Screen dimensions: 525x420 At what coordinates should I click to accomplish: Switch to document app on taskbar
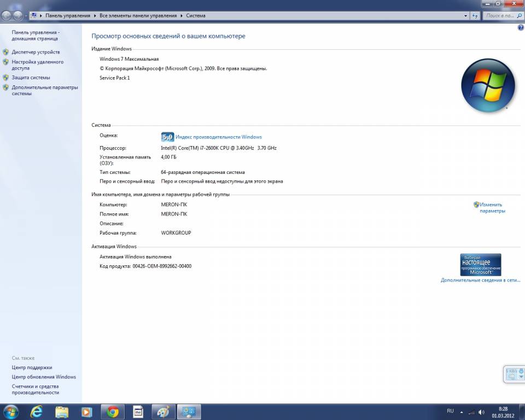pos(138,412)
